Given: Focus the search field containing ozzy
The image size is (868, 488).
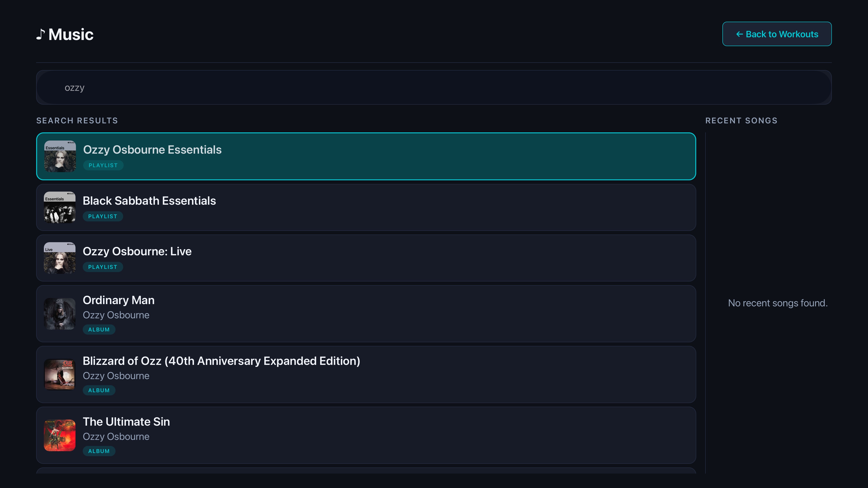Looking at the screenshot, I should (x=434, y=87).
